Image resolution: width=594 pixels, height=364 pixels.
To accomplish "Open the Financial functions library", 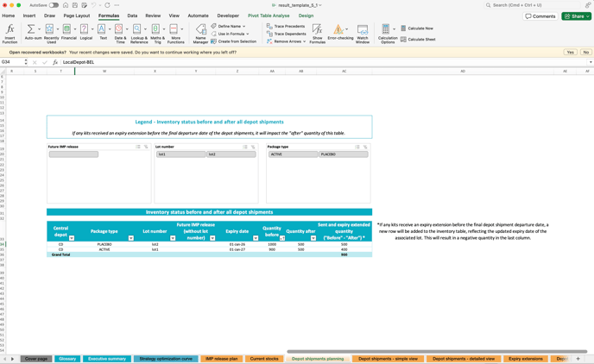I will coord(68,31).
